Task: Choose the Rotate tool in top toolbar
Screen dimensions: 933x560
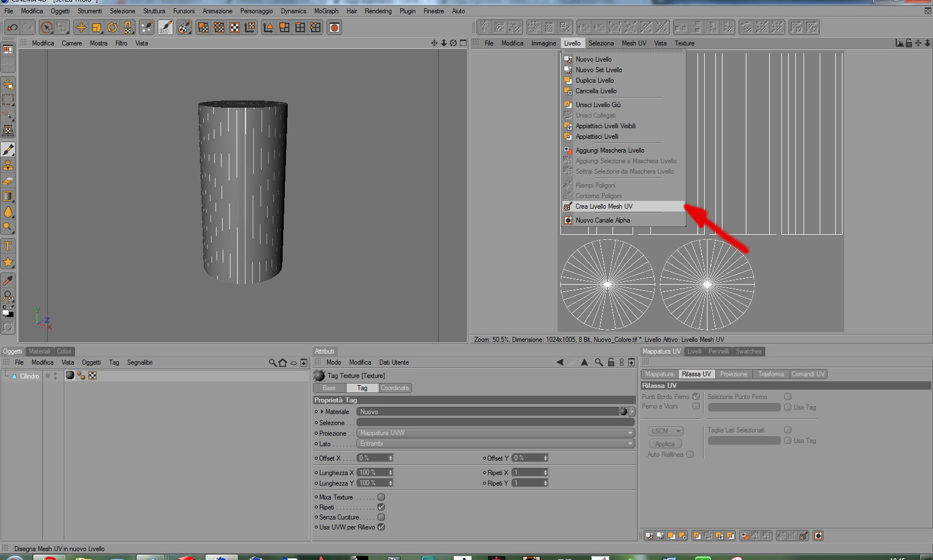Action: point(113,27)
